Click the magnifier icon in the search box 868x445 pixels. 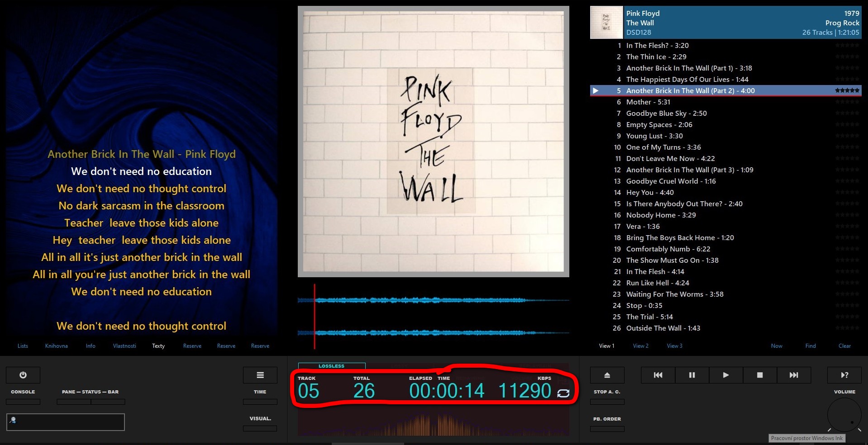[x=13, y=420]
